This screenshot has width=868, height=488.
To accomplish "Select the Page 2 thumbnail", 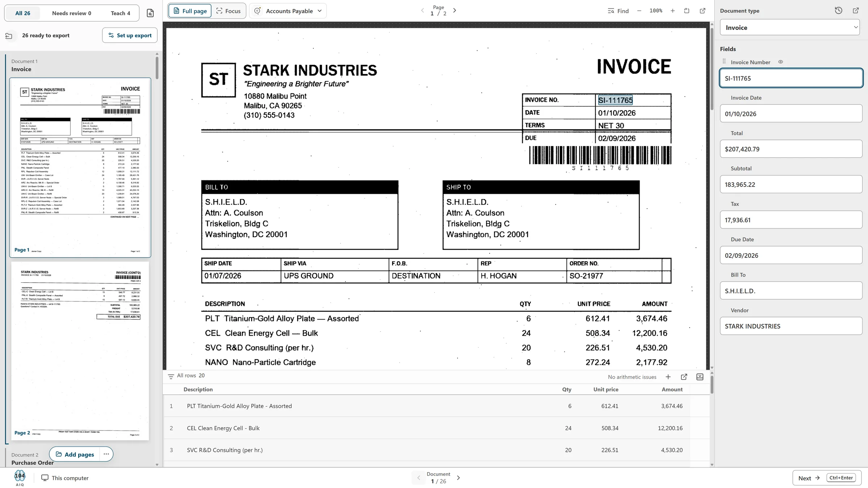I will (x=80, y=351).
